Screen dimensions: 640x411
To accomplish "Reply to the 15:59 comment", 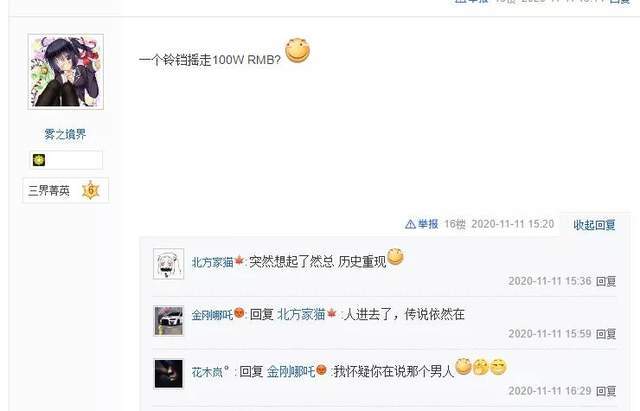I will 606,334.
